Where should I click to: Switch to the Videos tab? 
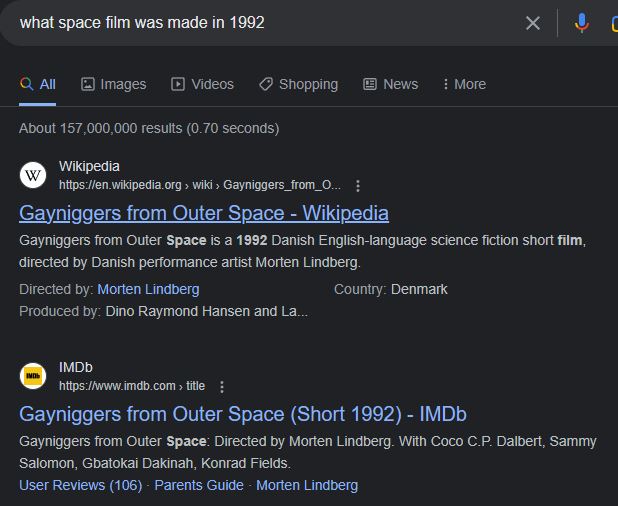202,84
